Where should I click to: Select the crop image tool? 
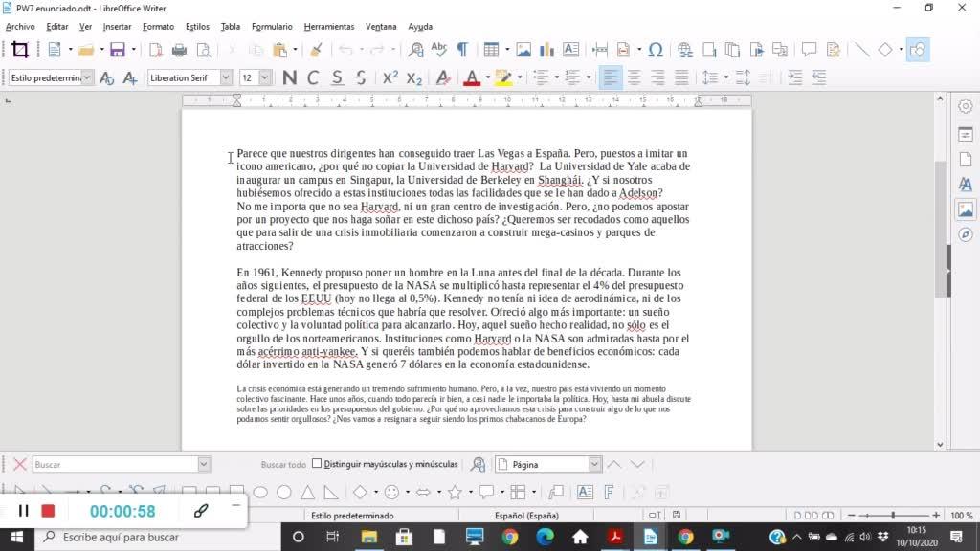click(20, 50)
